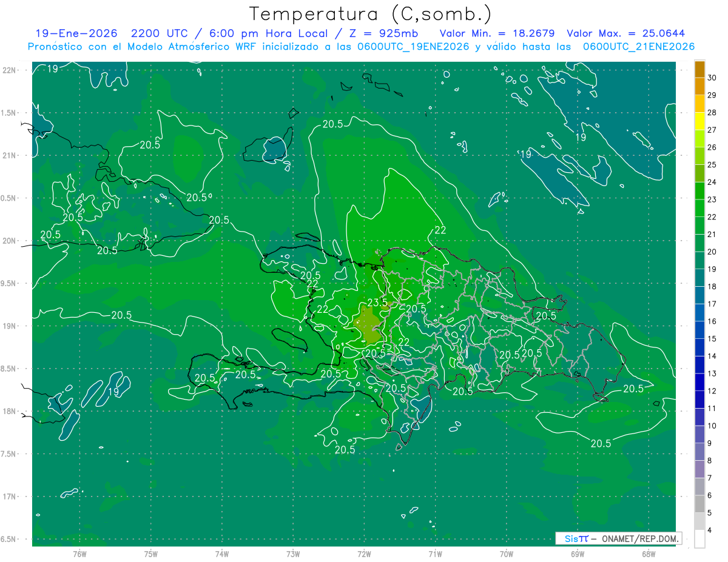Click the teal color bar segment between labels 18 and 19
728x562 pixels.
pyautogui.click(x=699, y=278)
